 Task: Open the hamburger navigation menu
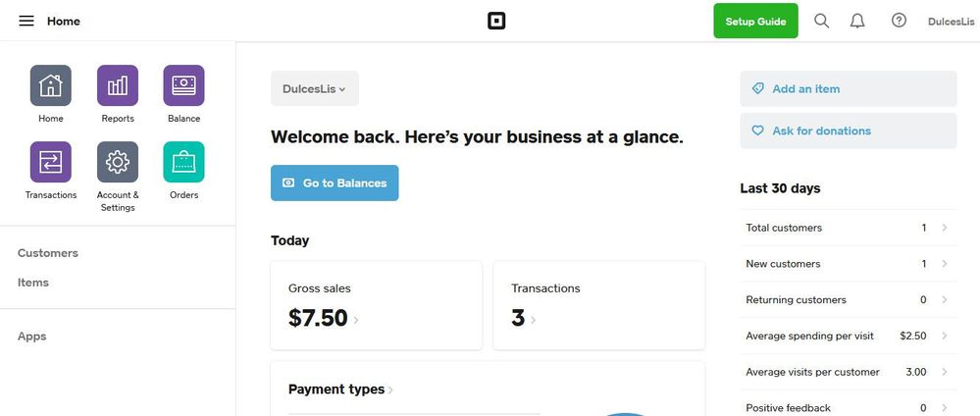click(26, 21)
